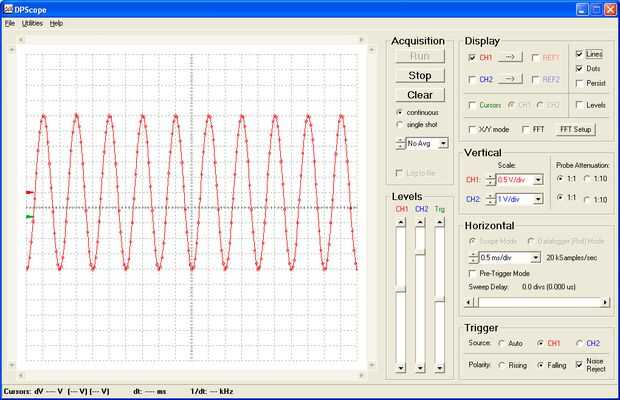Click the CH2 scale stepper spinner
The image size is (620, 400).
coord(491,199)
